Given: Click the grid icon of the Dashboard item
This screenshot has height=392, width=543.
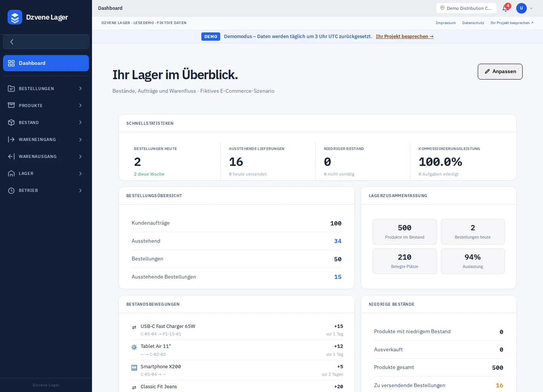Looking at the screenshot, I should 11,63.
